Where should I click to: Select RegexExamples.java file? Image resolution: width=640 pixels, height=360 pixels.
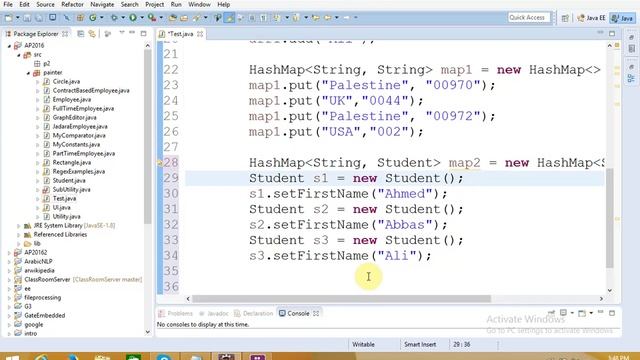[x=79, y=171]
